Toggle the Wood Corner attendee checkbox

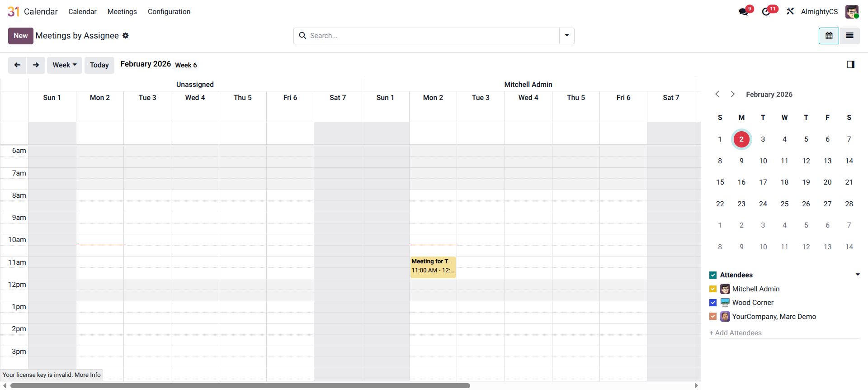[713, 303]
